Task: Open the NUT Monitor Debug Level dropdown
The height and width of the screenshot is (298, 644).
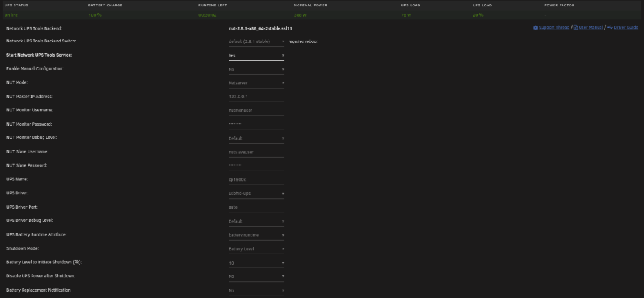Action: coord(256,138)
